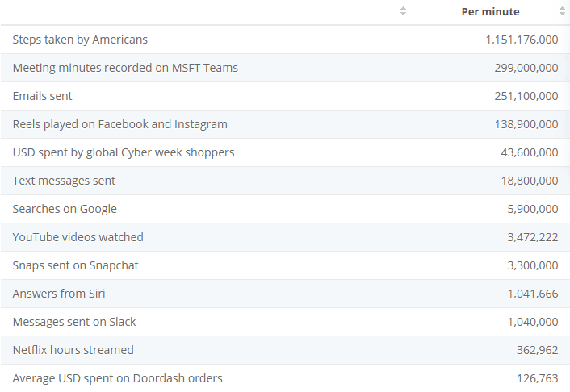Image resolution: width=570 pixels, height=392 pixels.
Task: Click the Emails sent row label
Action: click(43, 96)
